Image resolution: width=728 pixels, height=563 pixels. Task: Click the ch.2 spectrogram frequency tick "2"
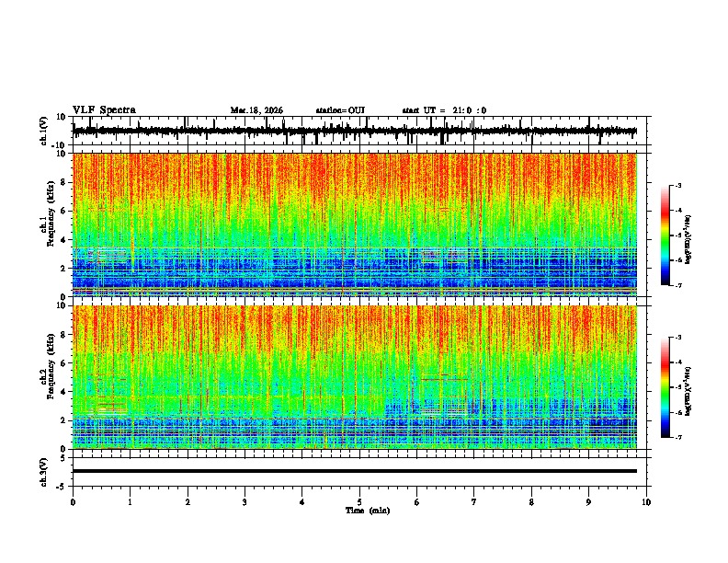63,420
